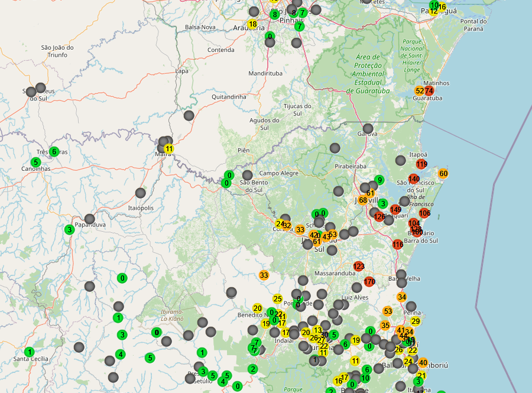Select the gray marker above Itaiópolis

pos(140,193)
